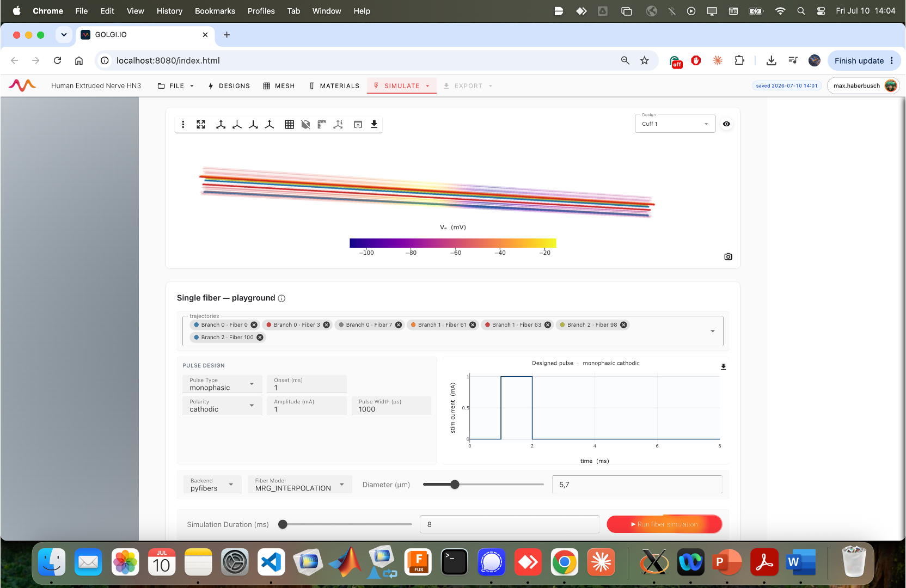Open the Polarity cathodic dropdown
The image size is (906, 588).
(x=222, y=405)
